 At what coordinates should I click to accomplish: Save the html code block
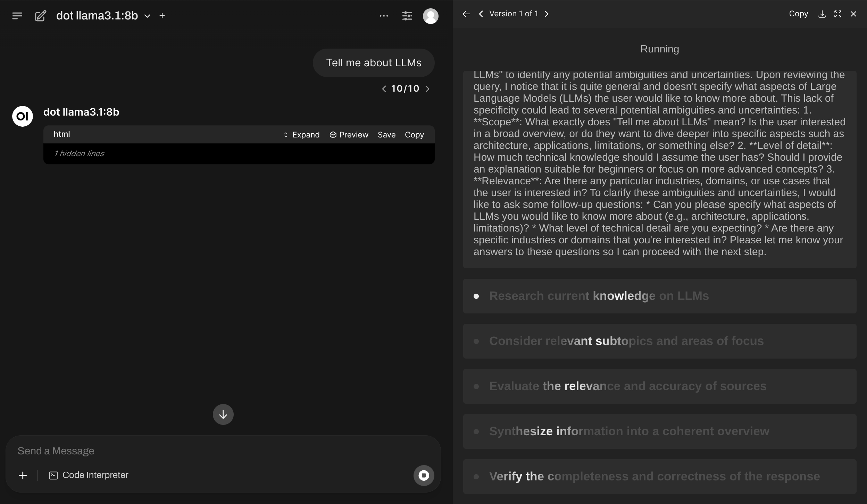(386, 135)
